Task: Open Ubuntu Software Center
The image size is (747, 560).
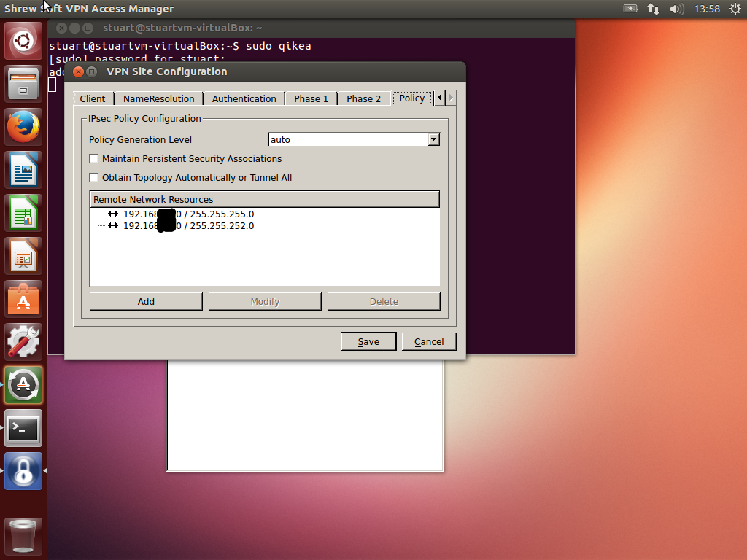Action: click(23, 299)
